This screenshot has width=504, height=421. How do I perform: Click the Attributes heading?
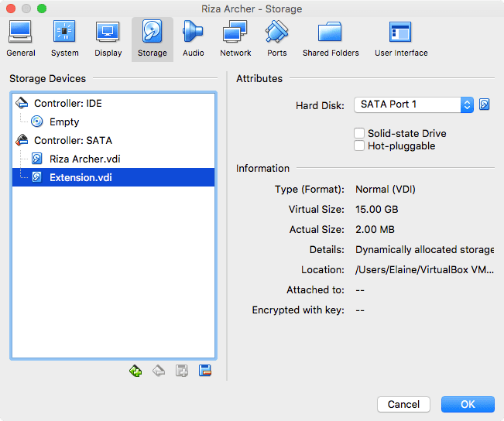pos(259,79)
